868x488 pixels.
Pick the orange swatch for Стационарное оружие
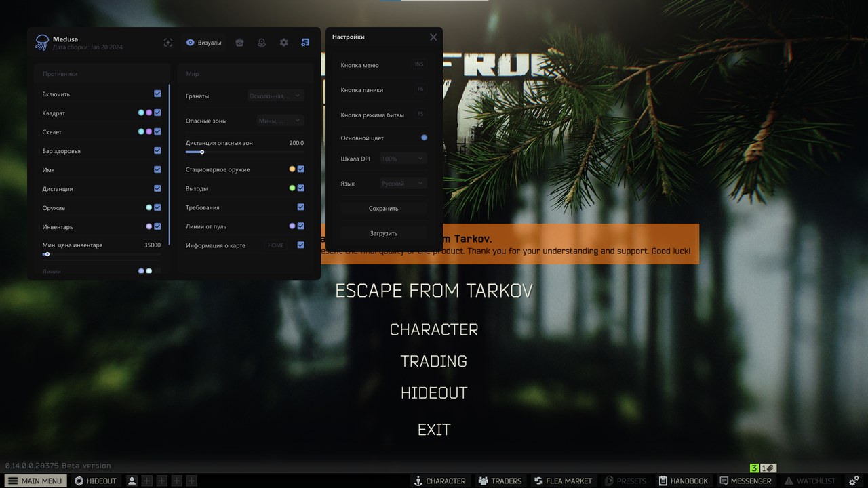click(292, 169)
